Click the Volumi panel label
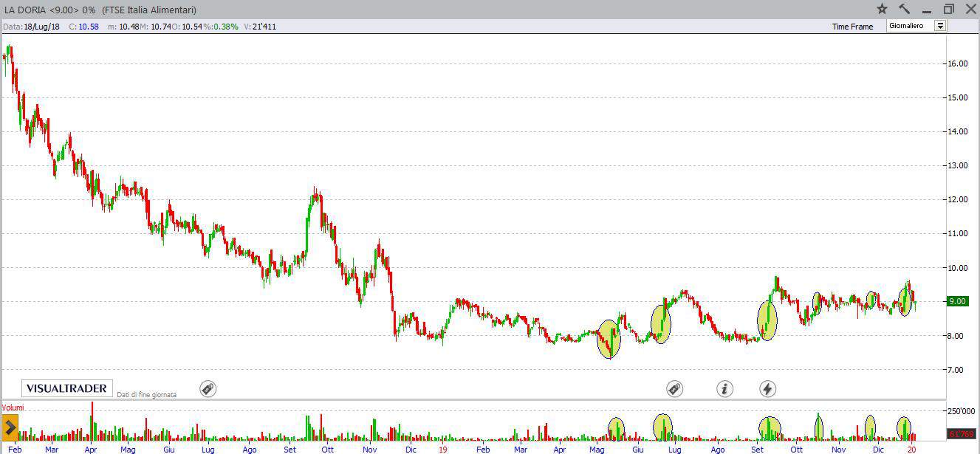This screenshot has width=980, height=454. pos(13,407)
